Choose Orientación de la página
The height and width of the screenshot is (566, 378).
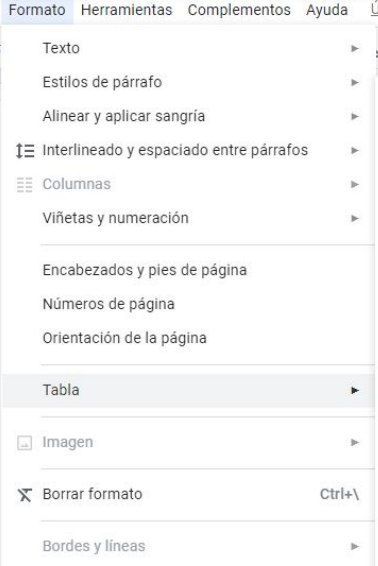coord(188,338)
